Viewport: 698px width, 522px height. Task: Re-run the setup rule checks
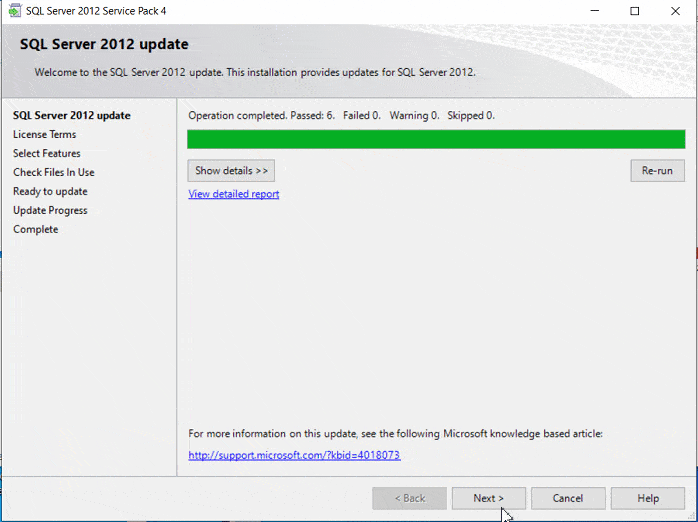coord(657,170)
